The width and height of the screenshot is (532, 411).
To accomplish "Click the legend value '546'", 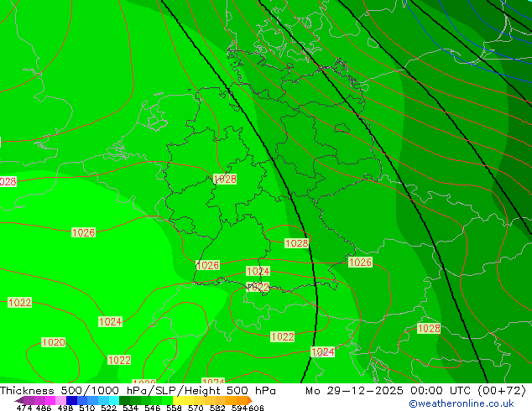I will pyautogui.click(x=153, y=408).
